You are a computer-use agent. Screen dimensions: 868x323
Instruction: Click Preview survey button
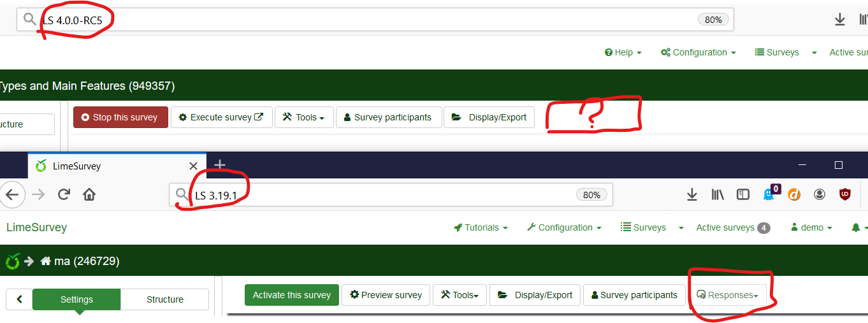tap(386, 295)
